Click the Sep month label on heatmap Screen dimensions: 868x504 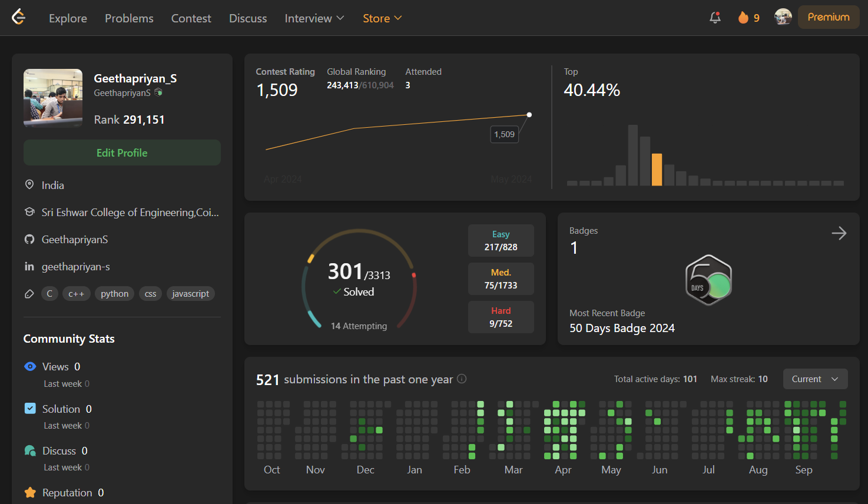[x=804, y=469]
